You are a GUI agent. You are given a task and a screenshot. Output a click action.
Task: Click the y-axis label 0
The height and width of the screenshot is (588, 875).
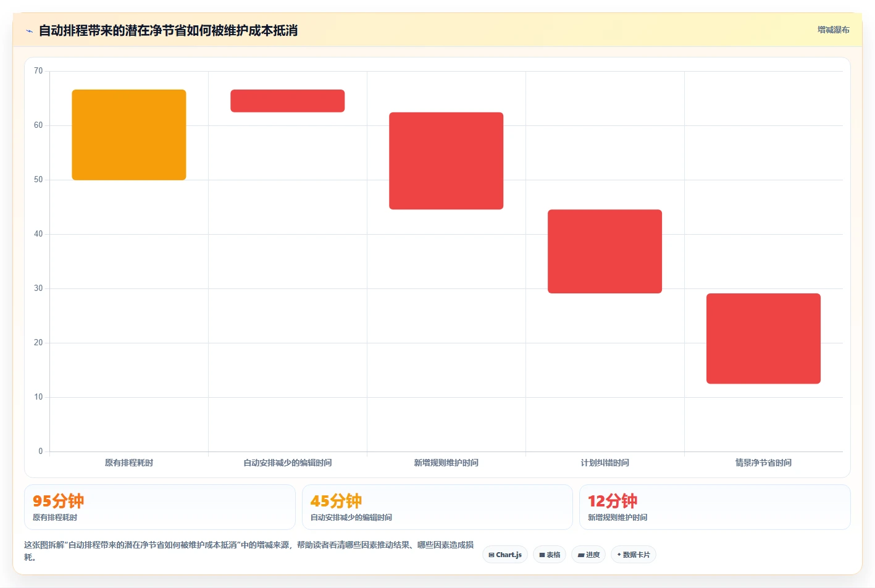pyautogui.click(x=41, y=451)
